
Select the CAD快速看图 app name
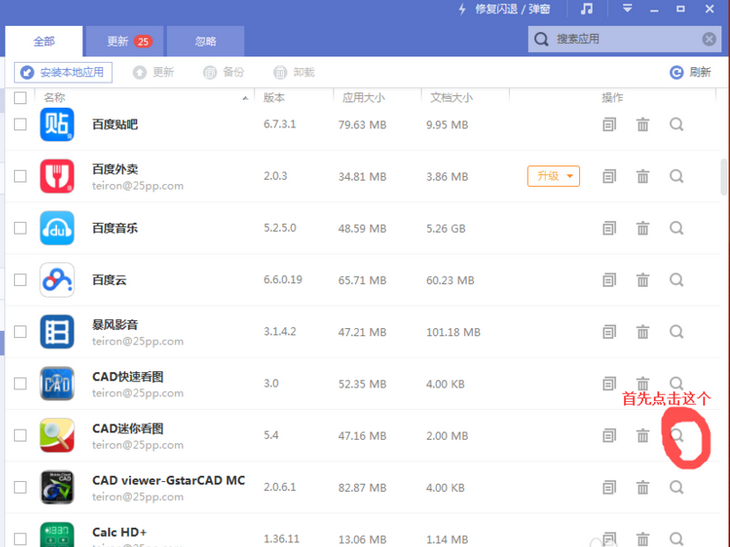pyautogui.click(x=128, y=377)
